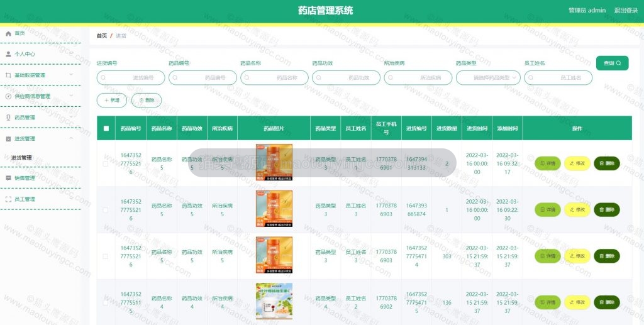
Task: Click the batch 删除 button above table
Action: pos(147,100)
